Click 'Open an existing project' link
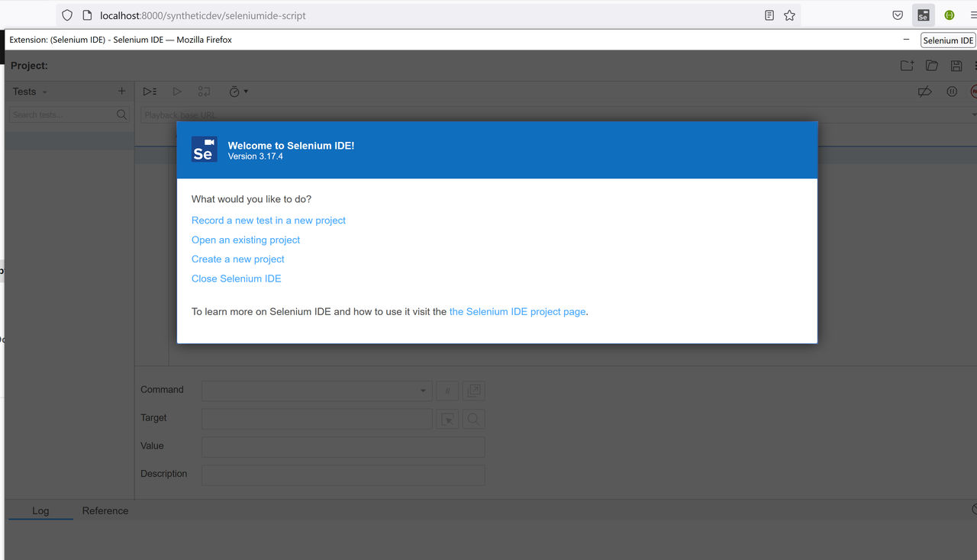 click(x=246, y=240)
